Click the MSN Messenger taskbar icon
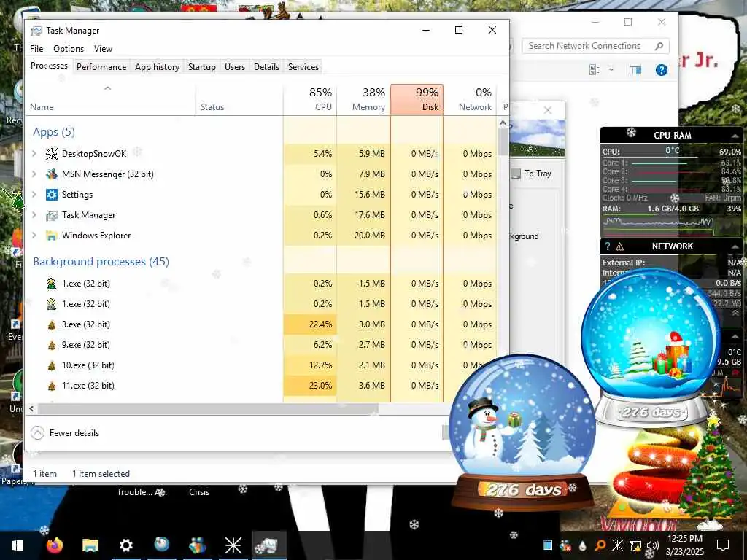747x560 pixels. pyautogui.click(x=197, y=545)
